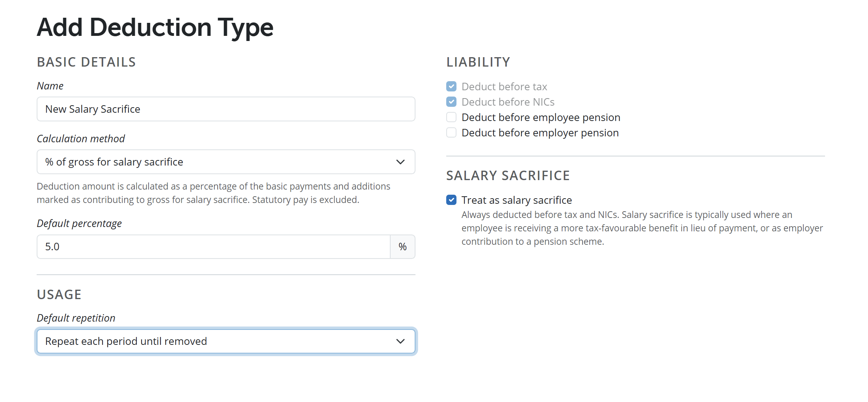The width and height of the screenshot is (868, 402).
Task: Untick the Treat as salary sacrifice checkbox
Action: pyautogui.click(x=451, y=200)
